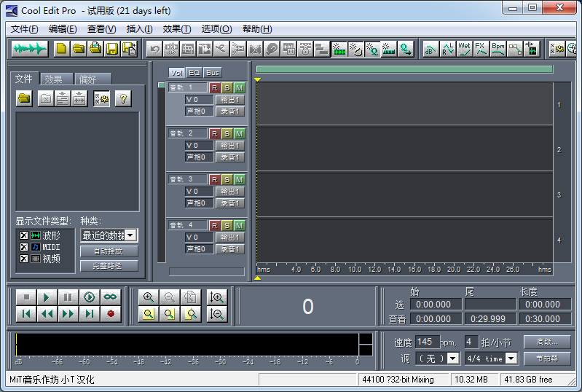Open track 2 record input 录音1 selector
The width and height of the screenshot is (582, 392).
230,157
